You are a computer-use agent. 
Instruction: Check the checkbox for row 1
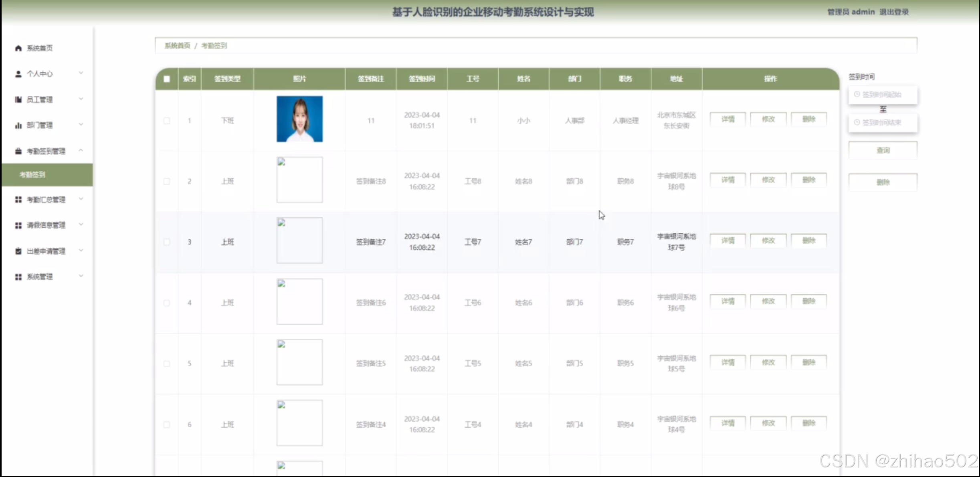(167, 121)
